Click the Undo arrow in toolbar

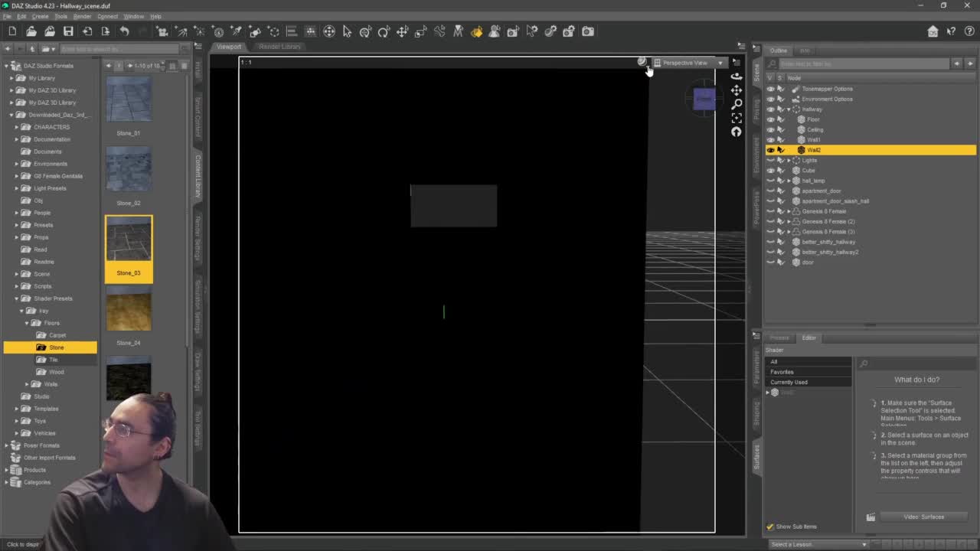click(x=124, y=31)
